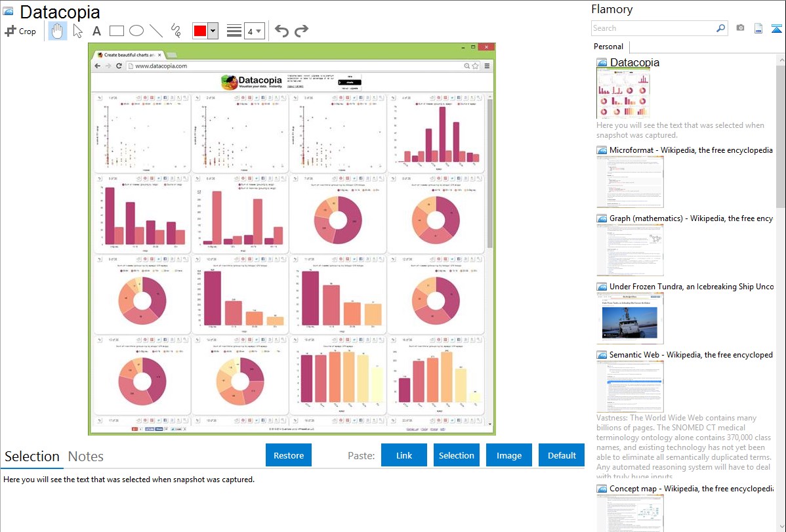Undo the last annotation
Screen dimensions: 786x532
coord(281,31)
